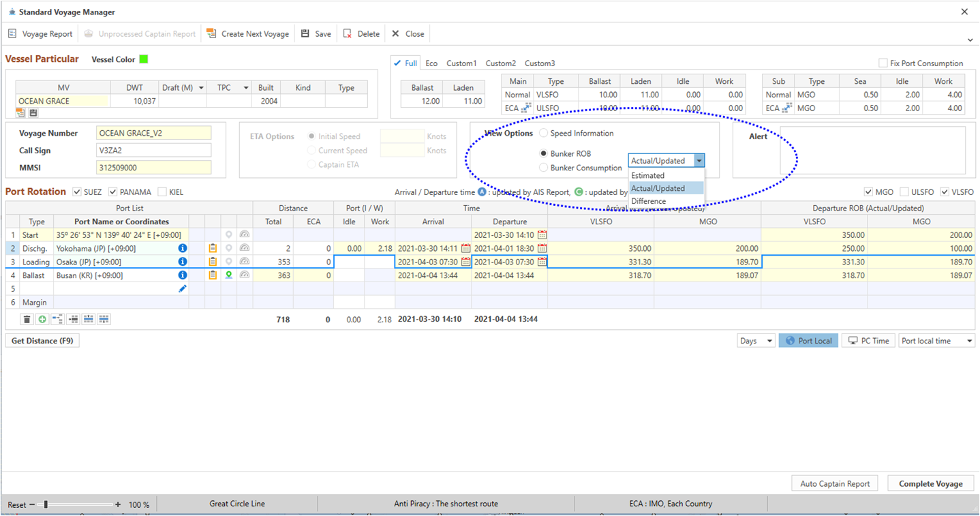This screenshot has width=980, height=516.
Task: Click the pencil edit icon in row 5
Action: point(183,289)
